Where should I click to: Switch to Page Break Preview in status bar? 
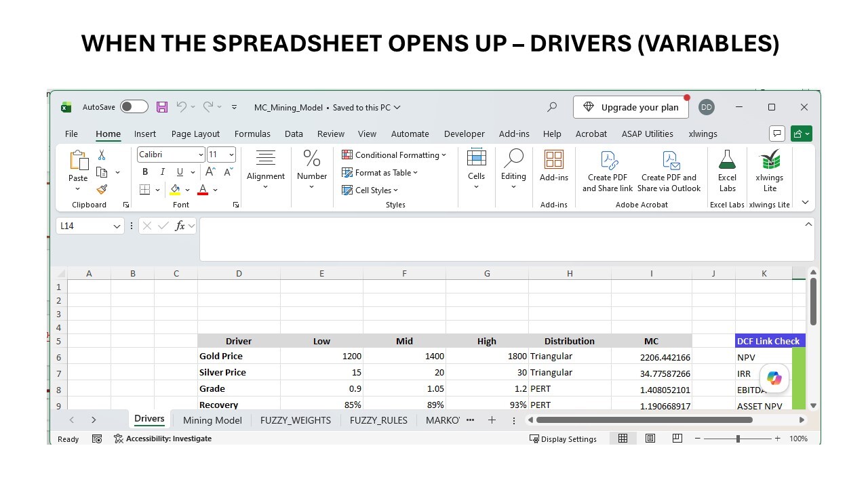(677, 439)
